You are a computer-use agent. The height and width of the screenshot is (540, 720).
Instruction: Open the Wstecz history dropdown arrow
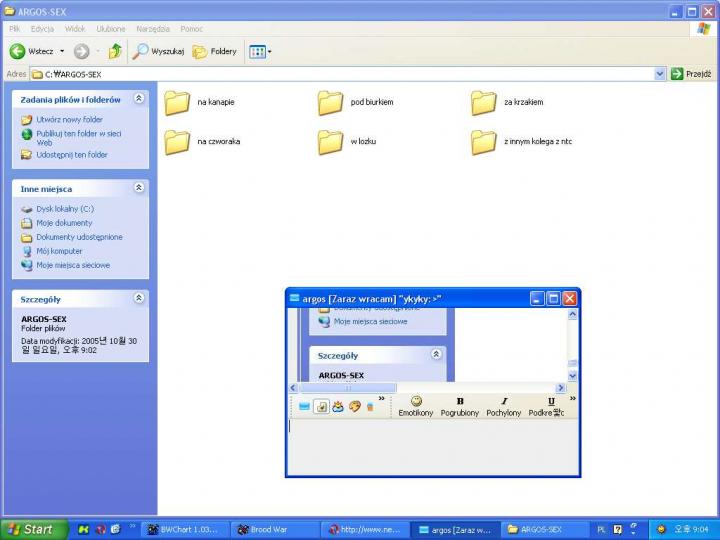62,51
